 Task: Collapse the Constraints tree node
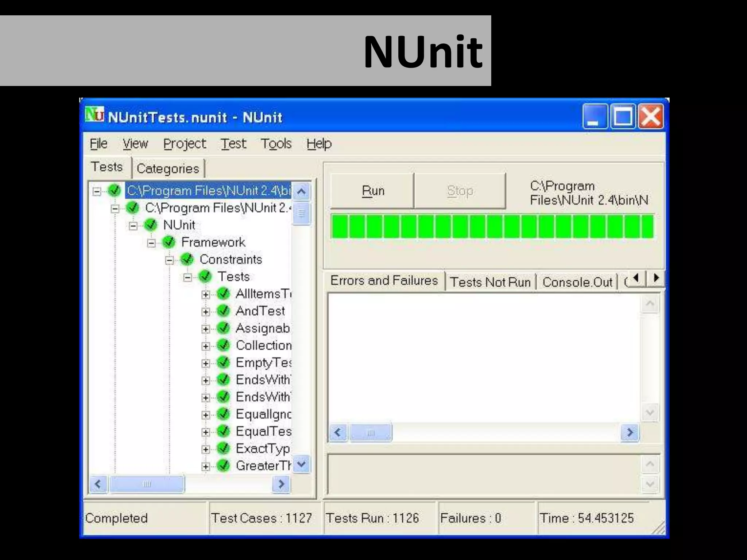[169, 260]
